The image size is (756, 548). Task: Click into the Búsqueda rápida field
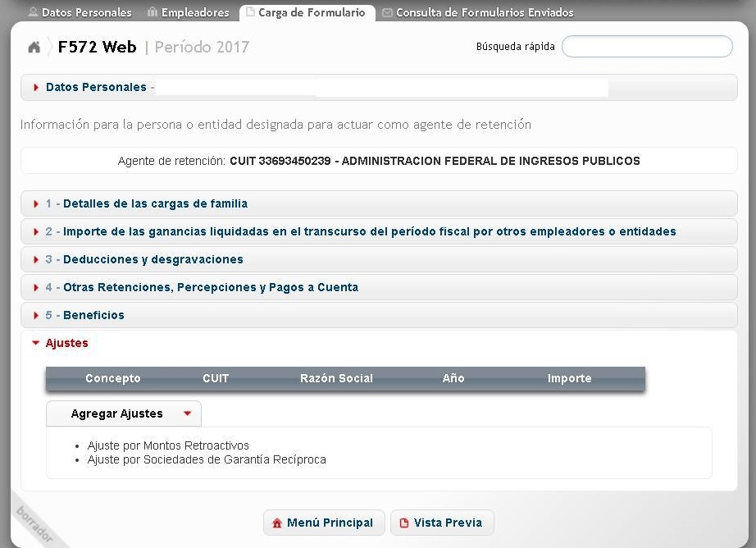(x=647, y=47)
